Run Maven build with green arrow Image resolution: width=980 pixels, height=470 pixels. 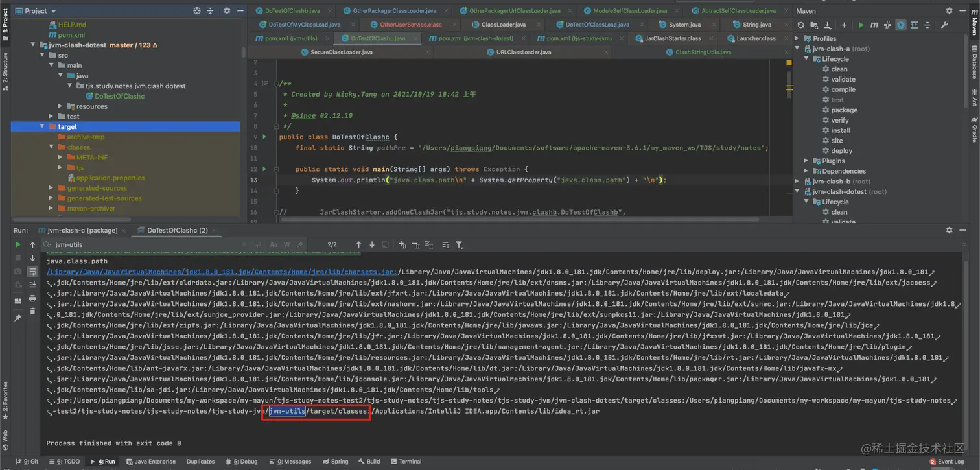click(x=861, y=25)
